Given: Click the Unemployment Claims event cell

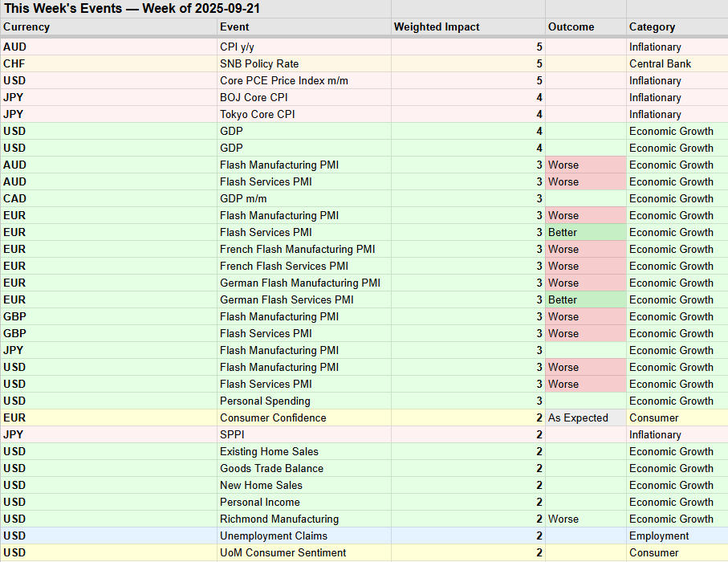Looking at the screenshot, I should click(x=274, y=536).
